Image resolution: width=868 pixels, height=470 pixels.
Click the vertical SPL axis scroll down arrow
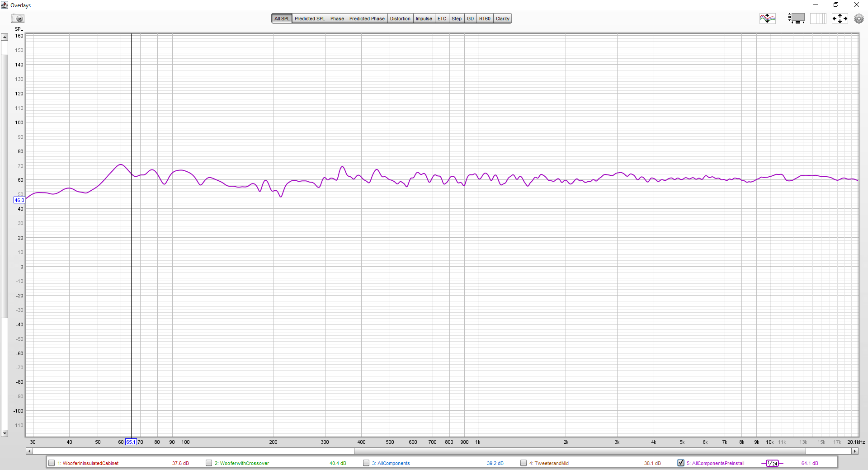[5, 433]
